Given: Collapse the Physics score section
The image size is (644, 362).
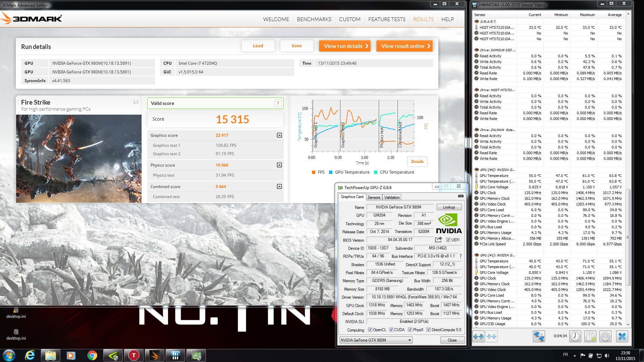Looking at the screenshot, I should click(279, 165).
